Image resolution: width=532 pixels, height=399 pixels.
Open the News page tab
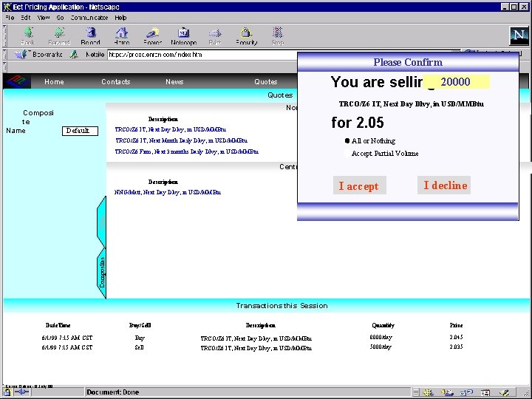(174, 82)
